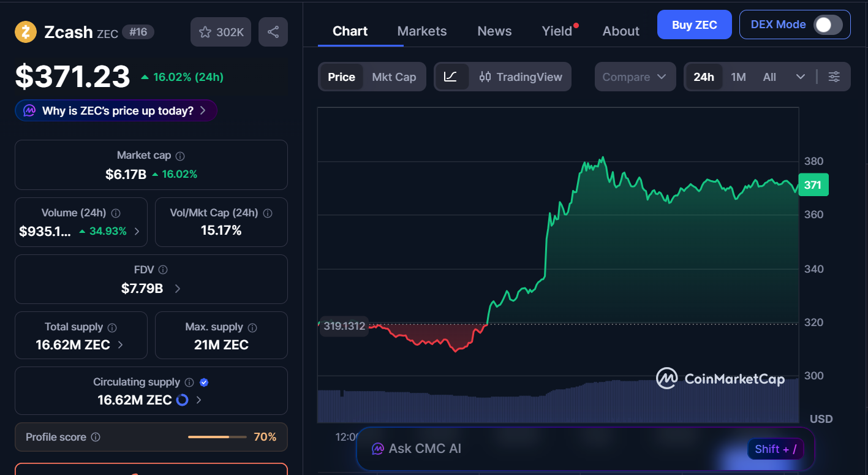Expand the timeframe dropdown next to All
Image resolution: width=868 pixels, height=475 pixels.
tap(801, 77)
